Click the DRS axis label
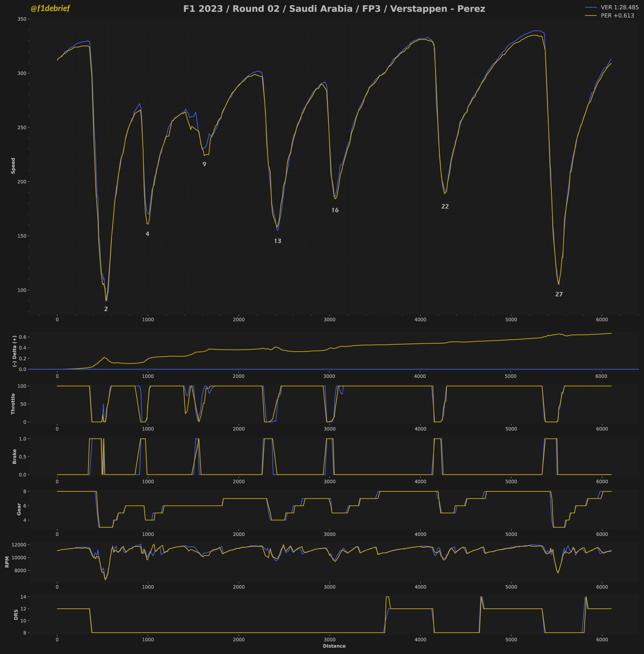 (16, 614)
